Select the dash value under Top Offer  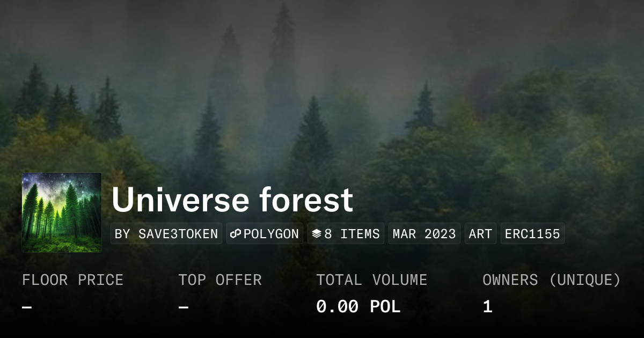(x=184, y=307)
